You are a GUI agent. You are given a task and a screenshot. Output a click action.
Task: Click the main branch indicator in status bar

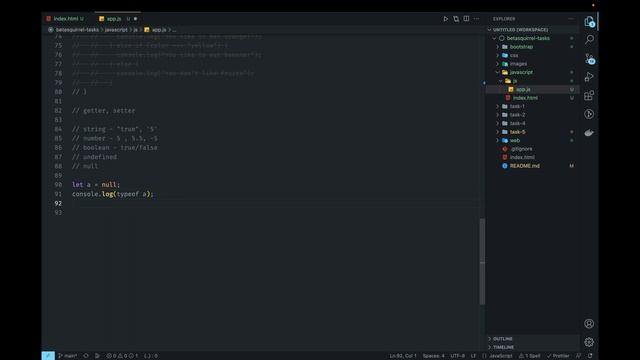click(68, 356)
